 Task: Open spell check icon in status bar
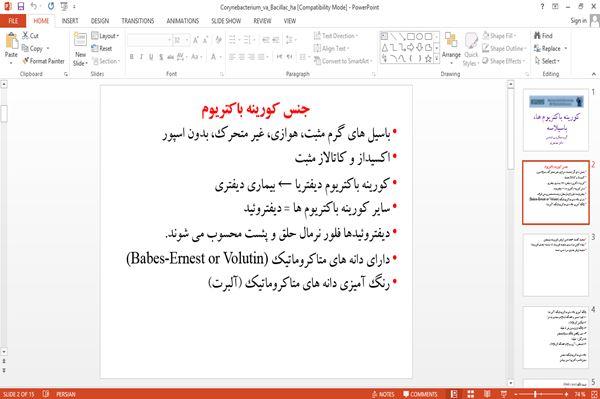click(x=46, y=394)
